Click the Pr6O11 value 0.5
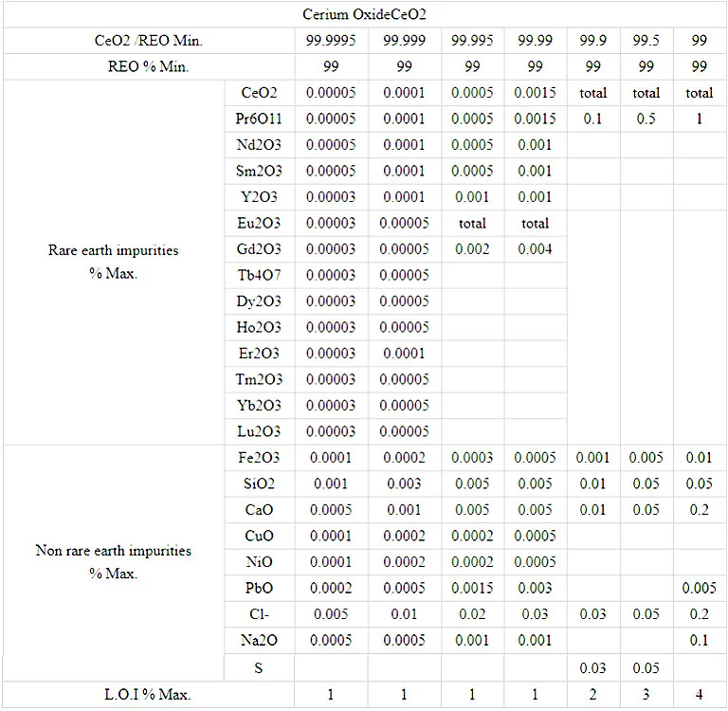 coord(646,118)
